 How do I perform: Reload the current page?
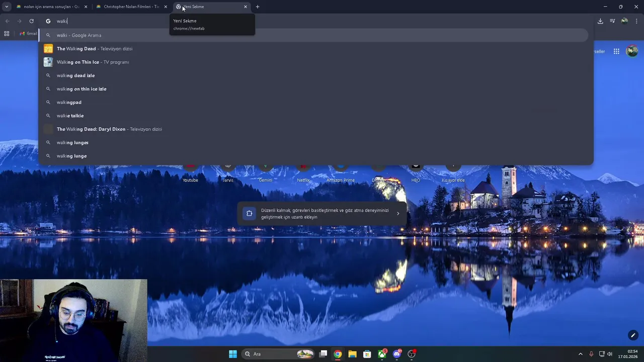pos(31,21)
